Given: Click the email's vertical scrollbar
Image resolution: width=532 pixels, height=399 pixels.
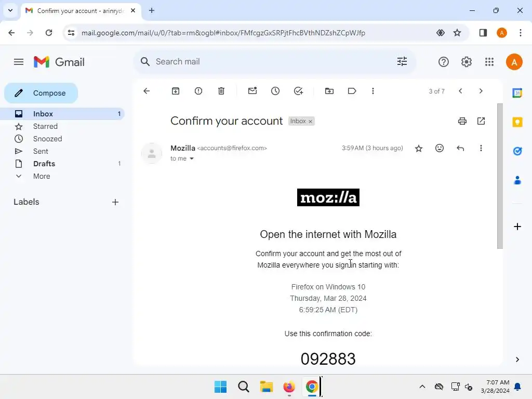Looking at the screenshot, I should pyautogui.click(x=500, y=176).
